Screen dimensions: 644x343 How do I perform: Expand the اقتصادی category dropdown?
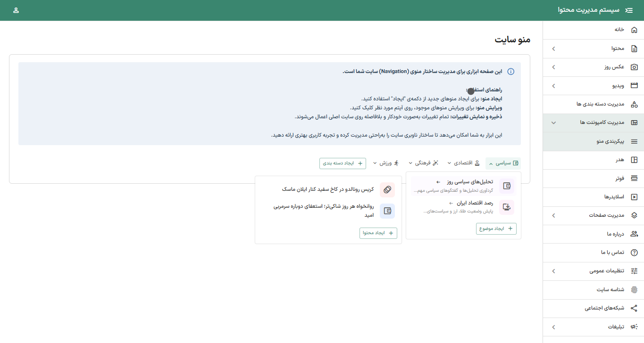coord(450,163)
